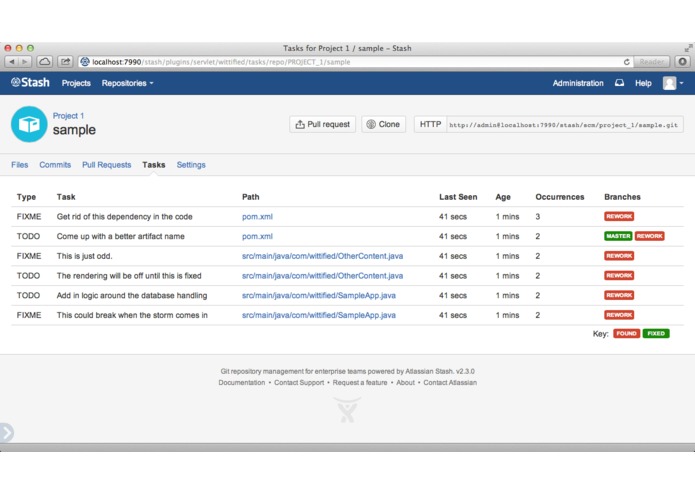Screen dimensions: 695x494
Task: Open the Projects menu item
Action: (x=76, y=83)
